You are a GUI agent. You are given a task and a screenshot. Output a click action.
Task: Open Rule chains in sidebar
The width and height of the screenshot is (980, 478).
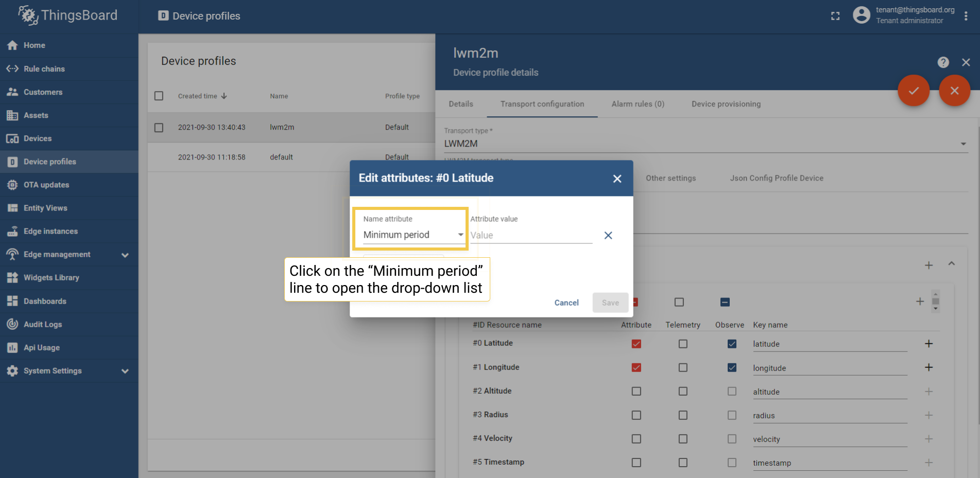pyautogui.click(x=69, y=68)
